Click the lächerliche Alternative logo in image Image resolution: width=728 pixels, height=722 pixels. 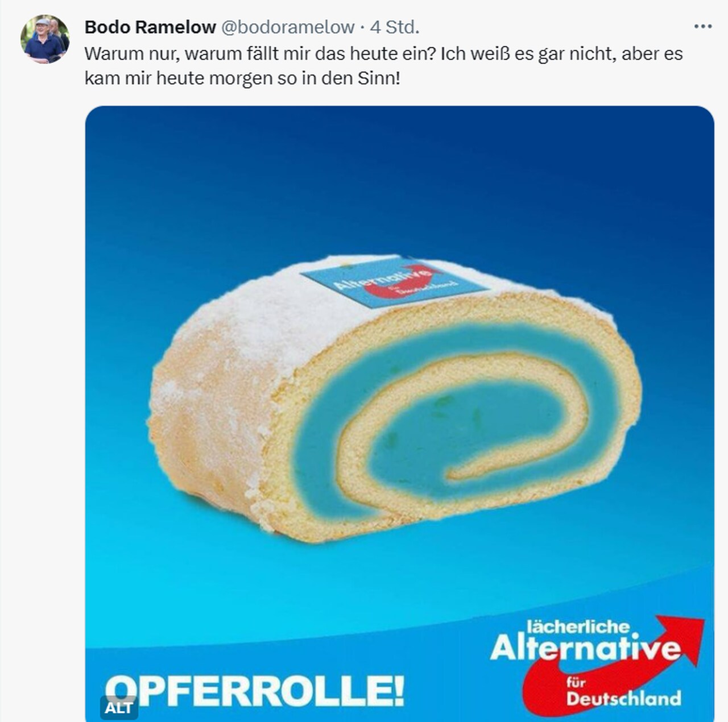tap(596, 666)
